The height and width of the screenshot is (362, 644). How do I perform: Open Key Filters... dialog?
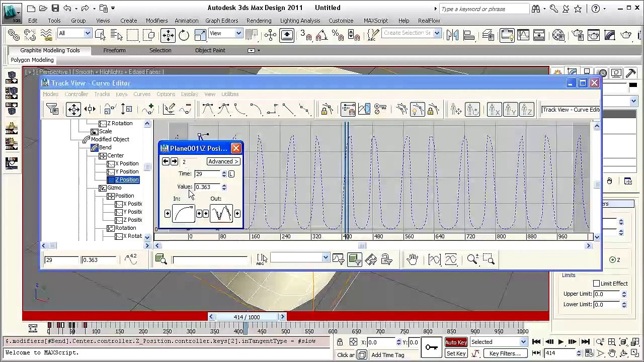tap(505, 353)
